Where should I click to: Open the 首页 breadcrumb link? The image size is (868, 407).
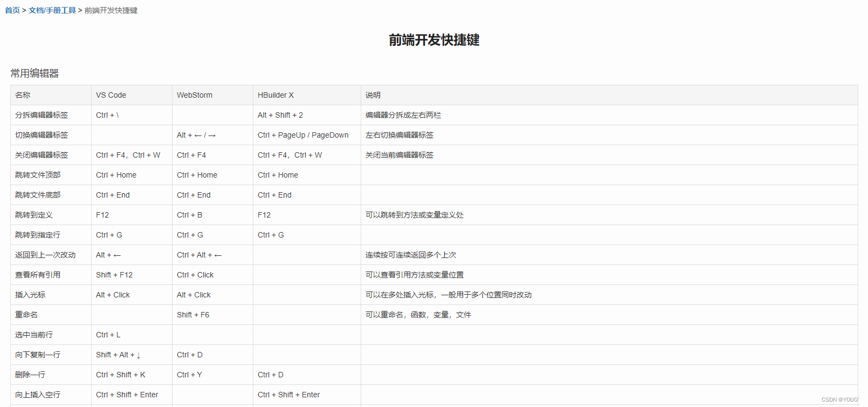pyautogui.click(x=12, y=10)
